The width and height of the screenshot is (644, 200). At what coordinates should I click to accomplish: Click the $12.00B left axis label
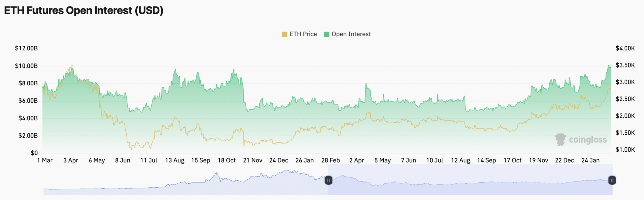[x=26, y=48]
